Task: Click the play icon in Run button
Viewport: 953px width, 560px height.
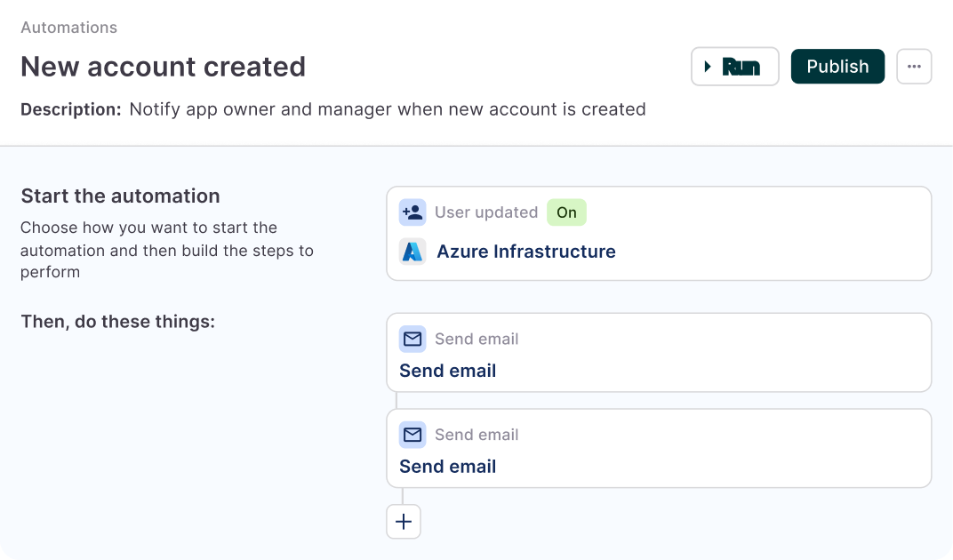Action: click(708, 67)
